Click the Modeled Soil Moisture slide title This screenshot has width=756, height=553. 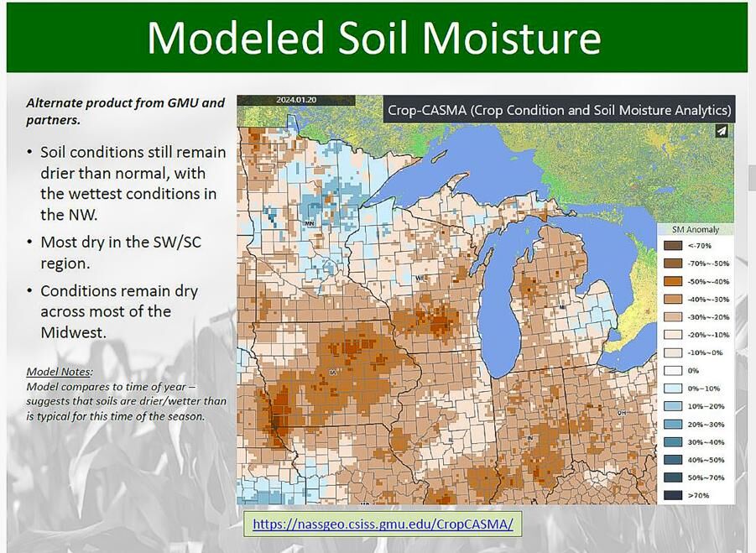click(373, 37)
